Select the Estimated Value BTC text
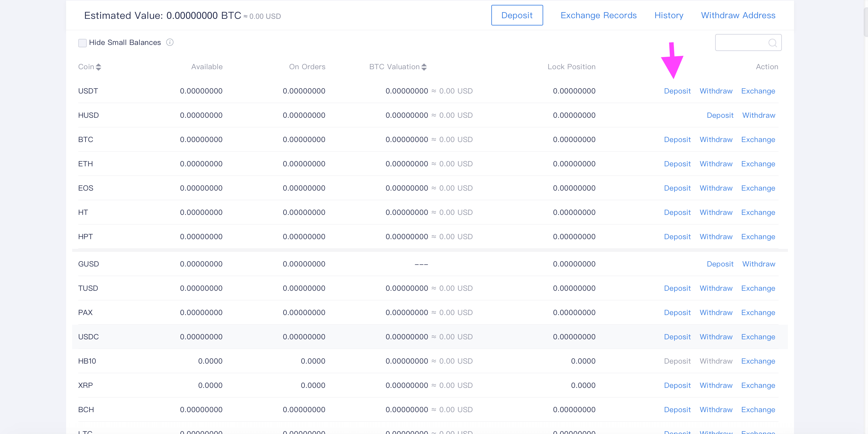This screenshot has height=434, width=868. [163, 15]
